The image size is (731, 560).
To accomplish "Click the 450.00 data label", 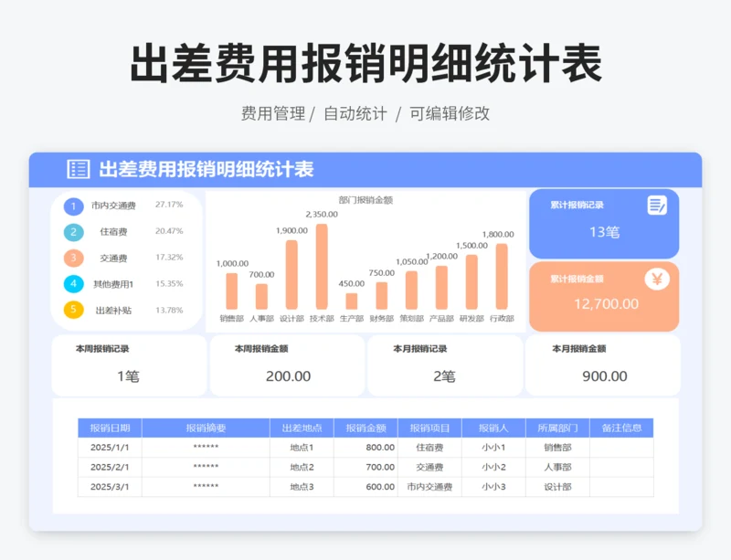I will tap(352, 283).
